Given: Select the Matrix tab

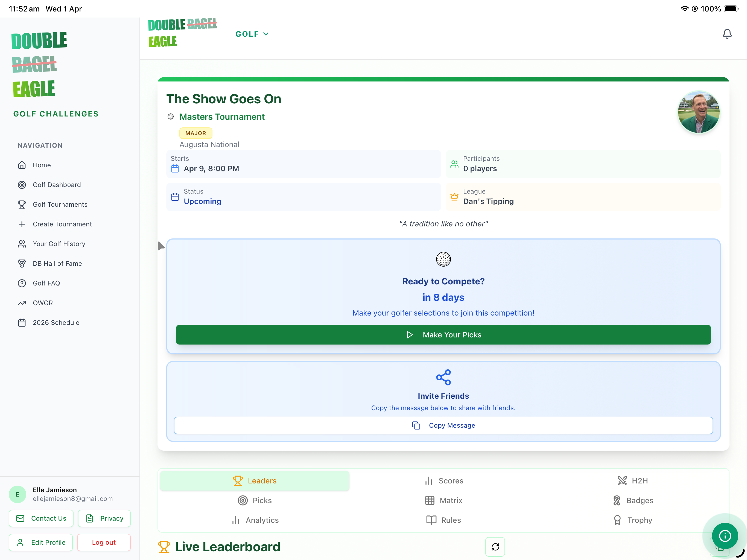Looking at the screenshot, I should [x=443, y=500].
